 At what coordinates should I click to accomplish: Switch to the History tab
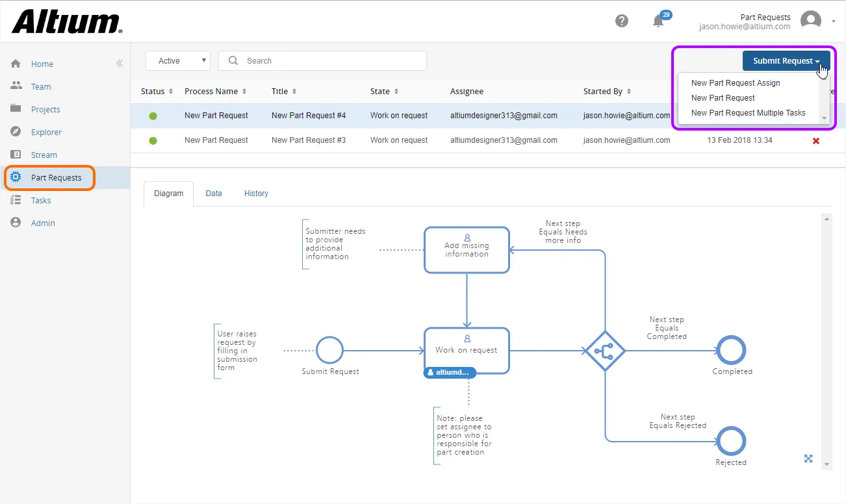(x=256, y=194)
